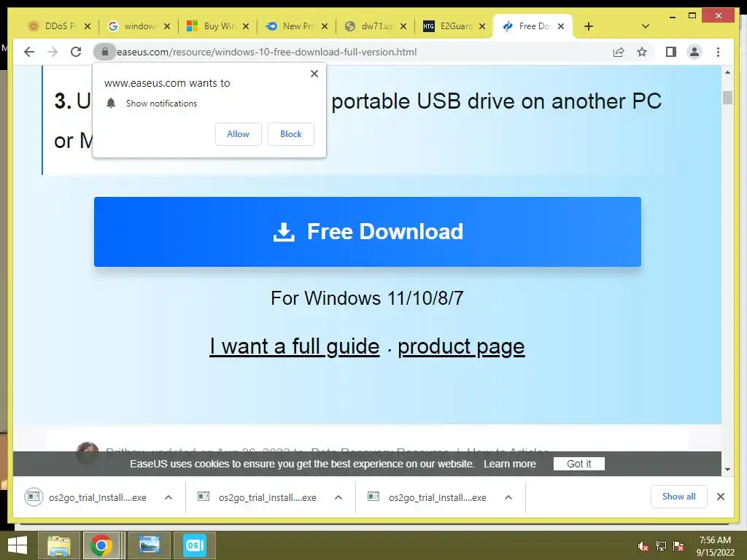Image resolution: width=747 pixels, height=560 pixels.
Task: Open the taskbar clock 7:56 AM
Action: click(715, 546)
